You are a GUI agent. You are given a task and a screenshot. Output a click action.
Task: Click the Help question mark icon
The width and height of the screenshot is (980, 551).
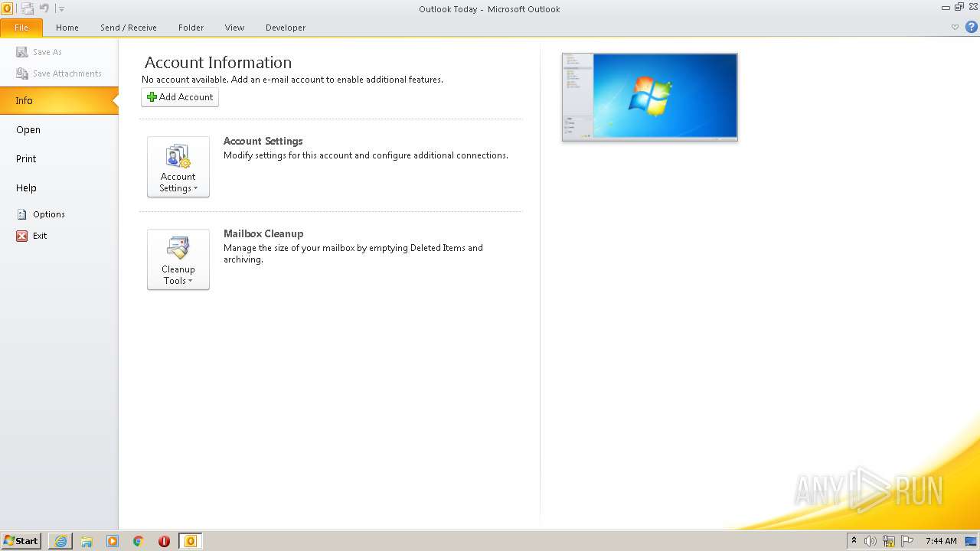tap(971, 27)
